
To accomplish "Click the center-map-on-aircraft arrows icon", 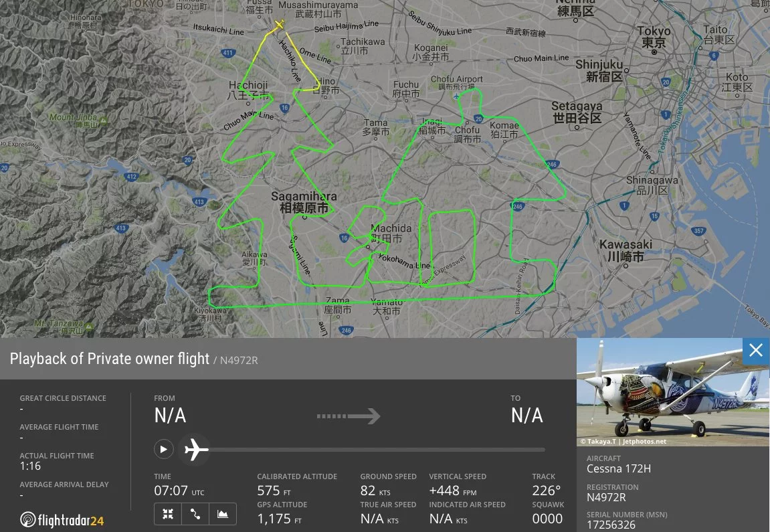I will point(168,514).
